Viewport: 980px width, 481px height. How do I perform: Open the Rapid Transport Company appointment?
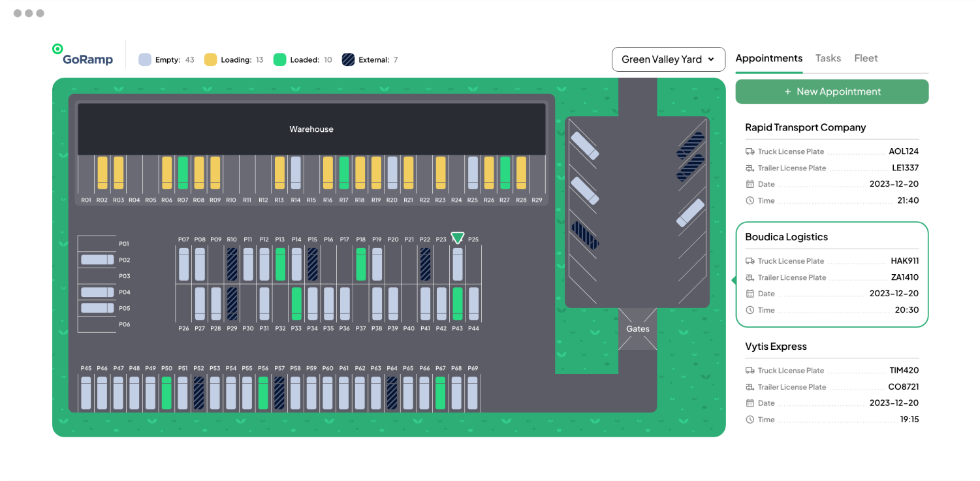(x=805, y=127)
